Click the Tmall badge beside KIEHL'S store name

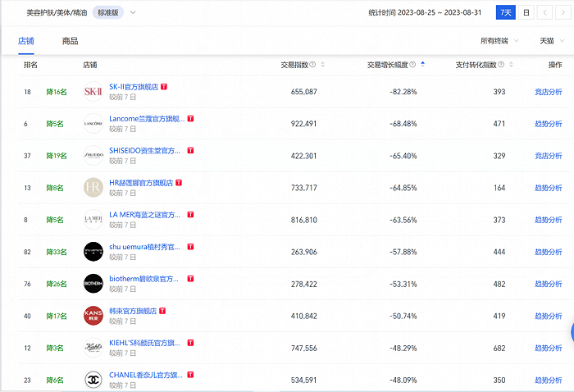point(191,343)
